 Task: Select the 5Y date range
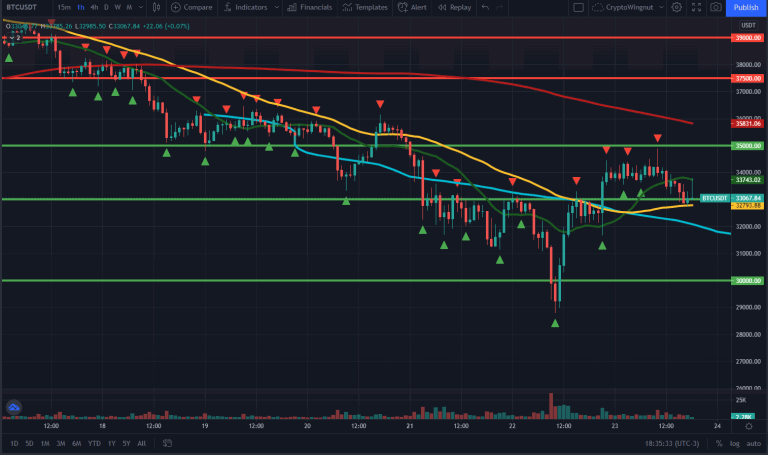(126, 443)
